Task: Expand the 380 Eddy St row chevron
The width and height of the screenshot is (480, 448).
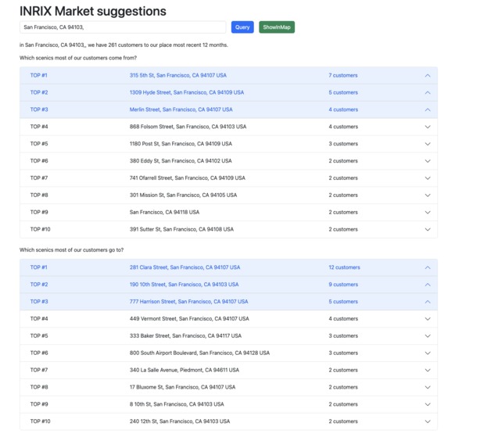Action: 428,161
